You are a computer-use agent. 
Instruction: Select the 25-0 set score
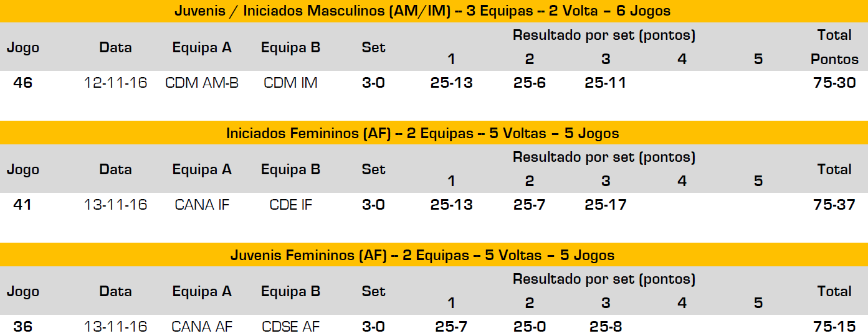tap(530, 327)
